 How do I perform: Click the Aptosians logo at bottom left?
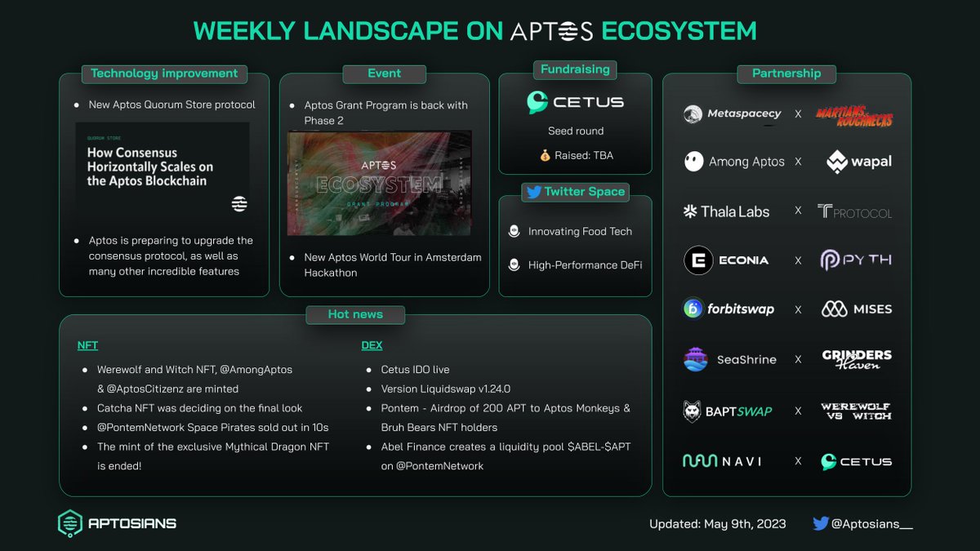118,523
